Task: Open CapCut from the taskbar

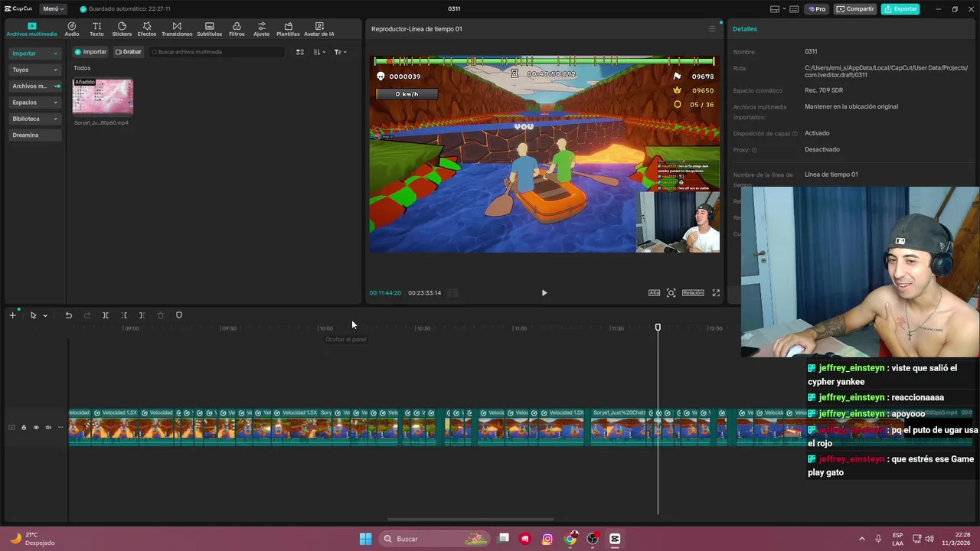Action: [615, 539]
